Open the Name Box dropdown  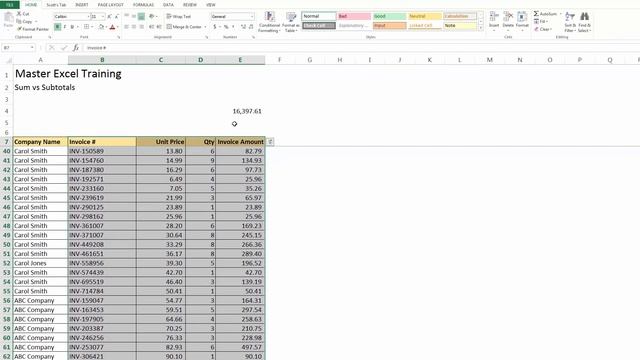tap(32, 48)
